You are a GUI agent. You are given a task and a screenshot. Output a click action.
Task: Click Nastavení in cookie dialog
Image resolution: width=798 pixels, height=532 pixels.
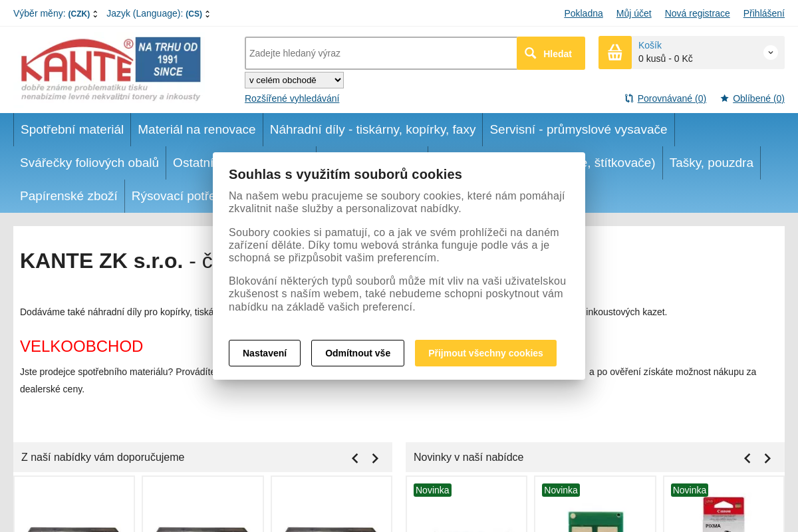coord(265,353)
